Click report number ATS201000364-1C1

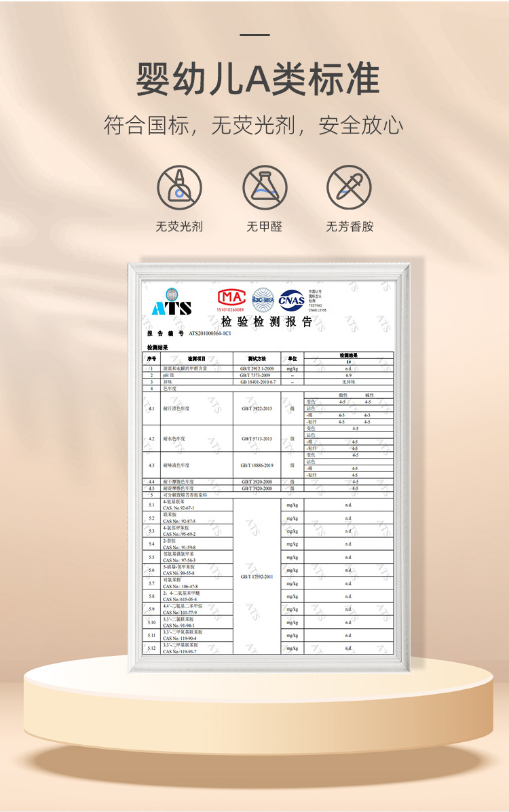(210, 334)
